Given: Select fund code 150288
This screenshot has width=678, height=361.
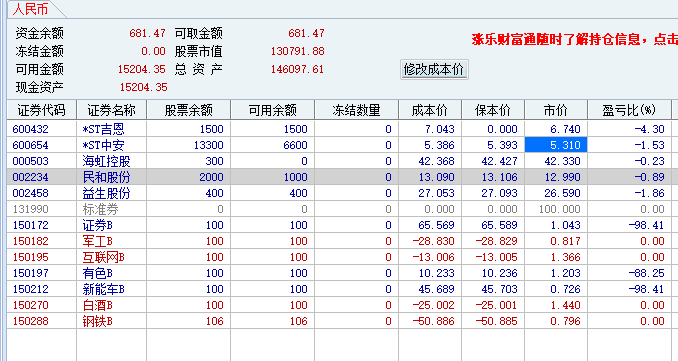Looking at the screenshot, I should [x=30, y=321].
